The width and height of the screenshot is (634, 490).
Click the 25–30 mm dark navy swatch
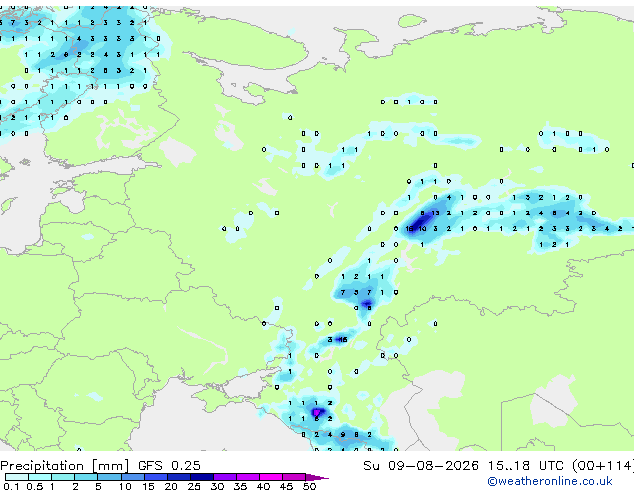click(201, 477)
